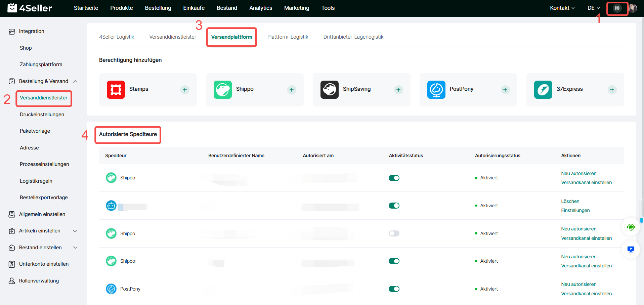Image resolution: width=644 pixels, height=305 pixels.
Task: Open the DE language dropdown
Action: pos(593,8)
